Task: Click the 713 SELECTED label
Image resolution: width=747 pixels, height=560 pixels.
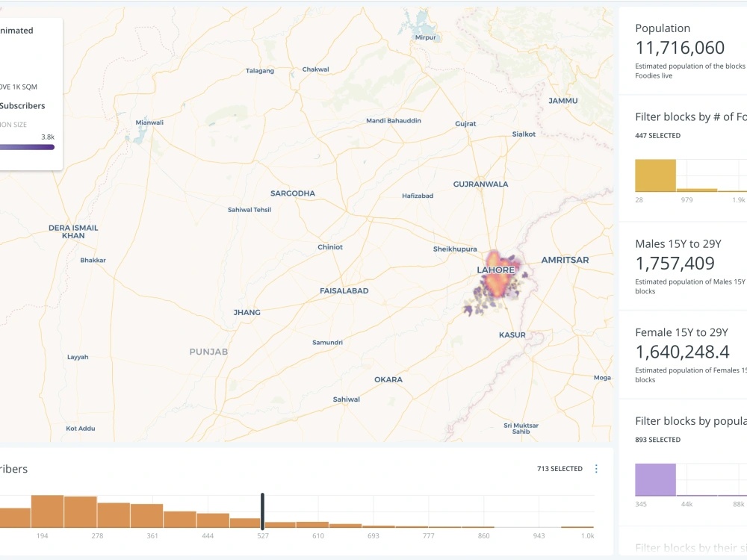Action: pyautogui.click(x=560, y=469)
